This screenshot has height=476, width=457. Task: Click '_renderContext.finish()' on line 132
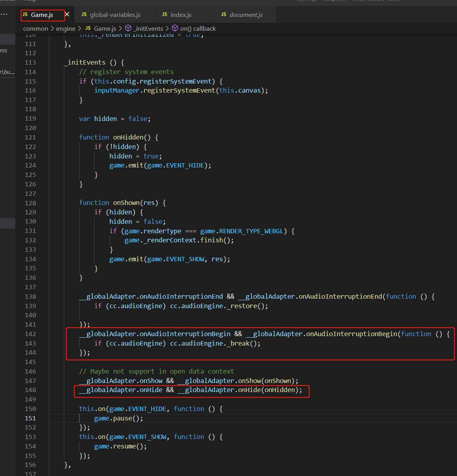[188, 240]
